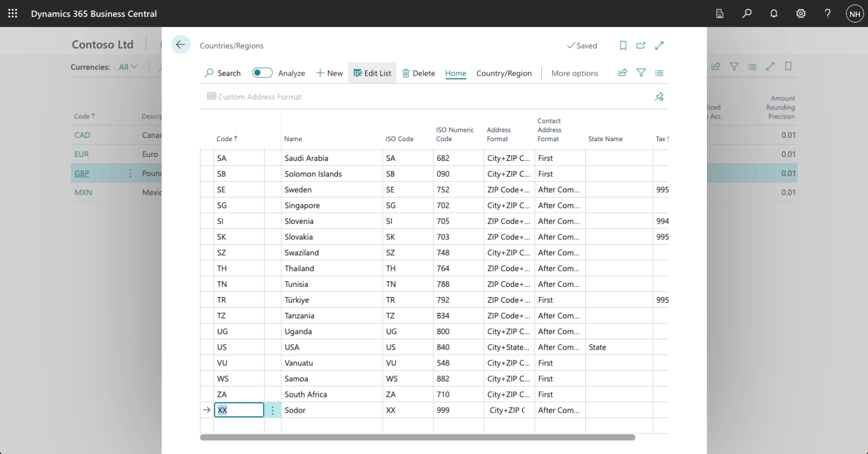Screen dimensions: 868x454
Task: Switch to the Home tab
Action: point(455,73)
